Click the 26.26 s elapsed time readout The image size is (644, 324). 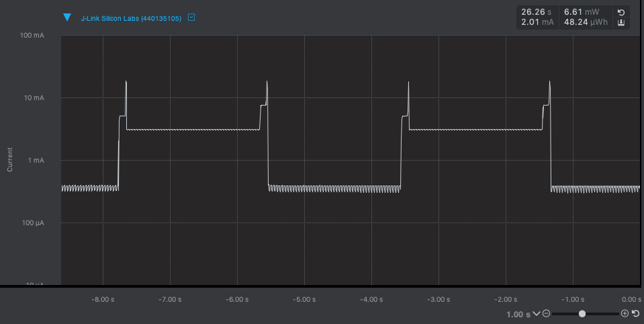(537, 12)
